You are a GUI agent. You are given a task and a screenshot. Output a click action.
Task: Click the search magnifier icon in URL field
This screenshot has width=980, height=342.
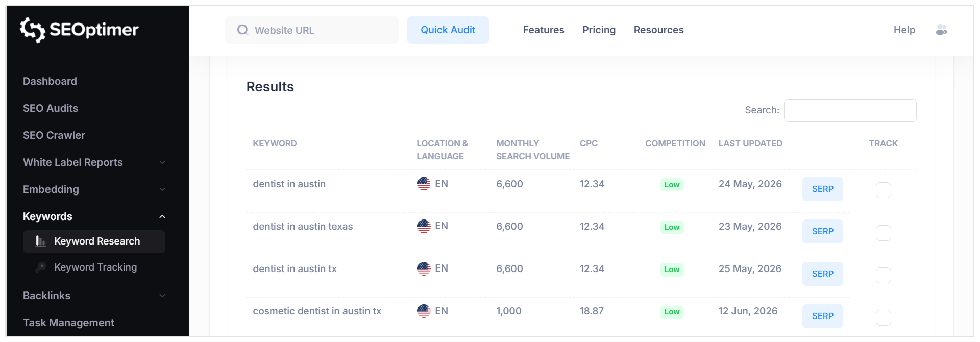(242, 30)
